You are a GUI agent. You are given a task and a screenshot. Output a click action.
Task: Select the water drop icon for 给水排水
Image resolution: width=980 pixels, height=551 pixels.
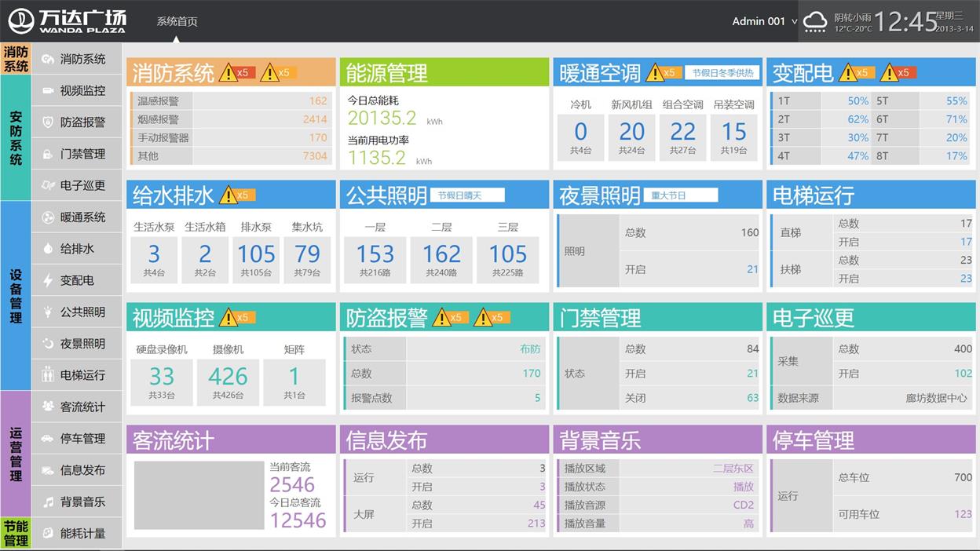(48, 249)
